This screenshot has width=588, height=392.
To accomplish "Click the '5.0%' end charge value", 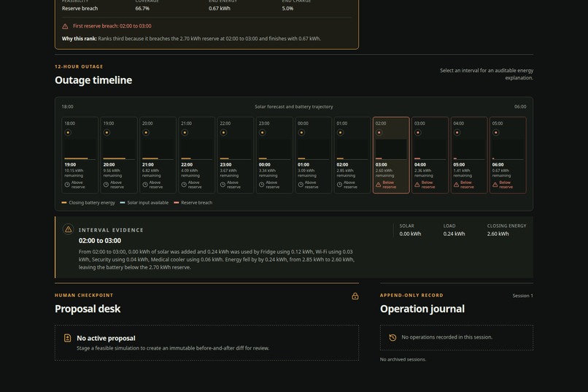I will click(x=287, y=8).
